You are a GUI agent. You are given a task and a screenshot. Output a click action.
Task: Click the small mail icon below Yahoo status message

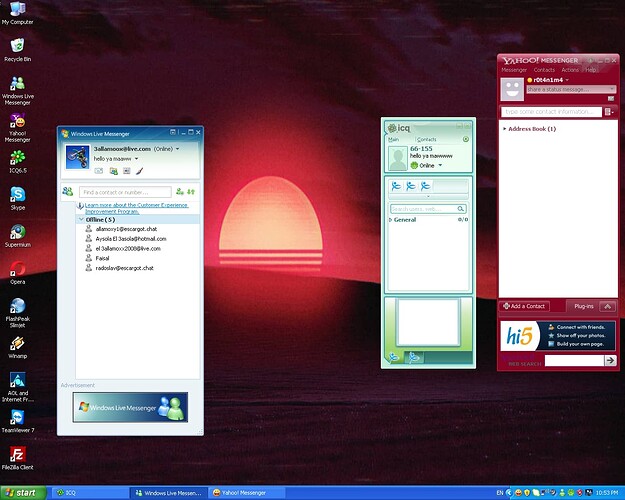pos(611,98)
